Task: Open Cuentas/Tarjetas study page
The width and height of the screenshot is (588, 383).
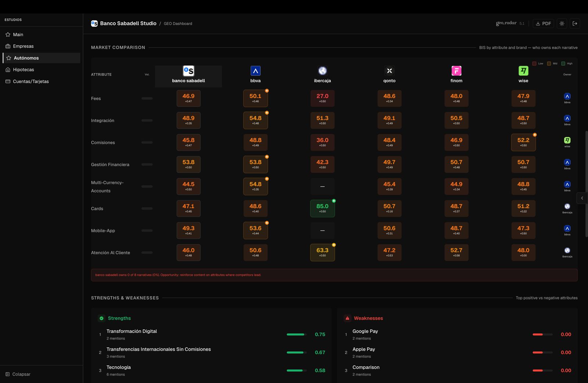Action: [x=31, y=82]
